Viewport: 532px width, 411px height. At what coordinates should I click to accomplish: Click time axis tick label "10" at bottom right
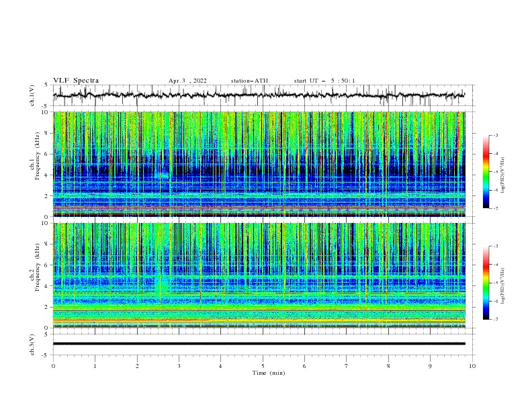point(472,366)
